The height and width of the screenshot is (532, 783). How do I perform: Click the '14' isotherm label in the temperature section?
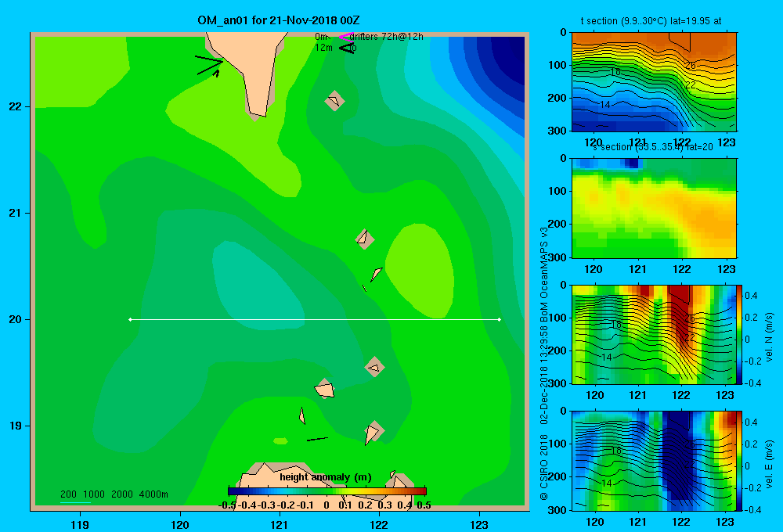click(605, 104)
